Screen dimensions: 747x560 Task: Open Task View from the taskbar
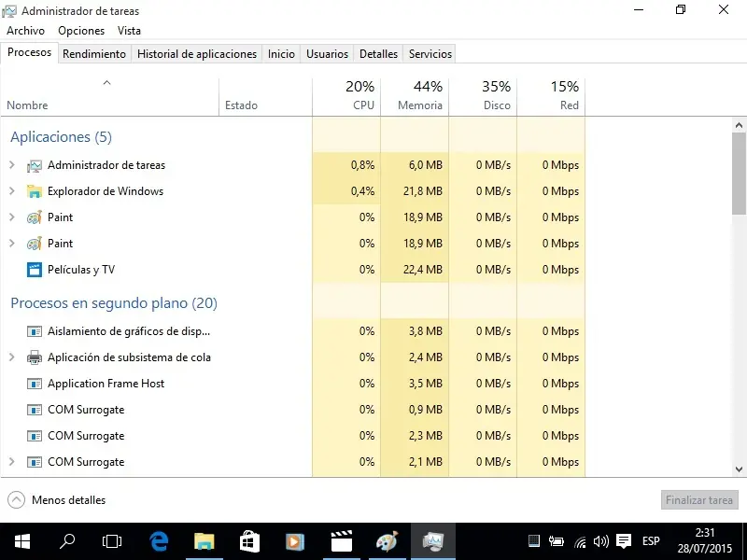[112, 541]
